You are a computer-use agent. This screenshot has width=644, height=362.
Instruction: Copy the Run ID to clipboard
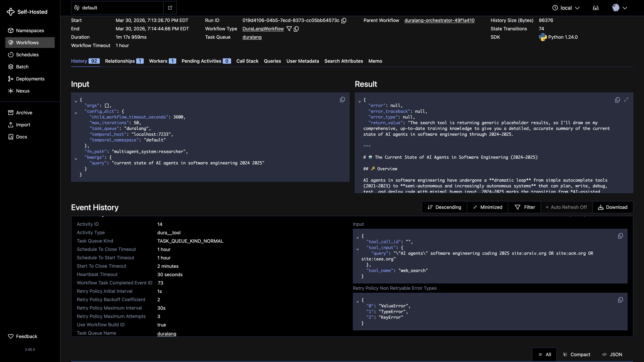tap(344, 20)
